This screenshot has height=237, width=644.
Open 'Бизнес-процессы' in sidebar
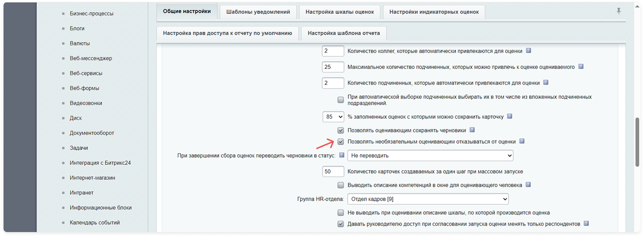[x=91, y=13]
